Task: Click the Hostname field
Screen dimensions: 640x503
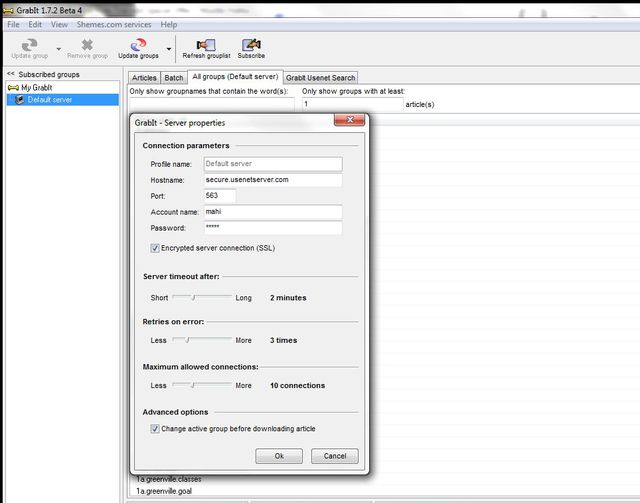Action: [273, 180]
